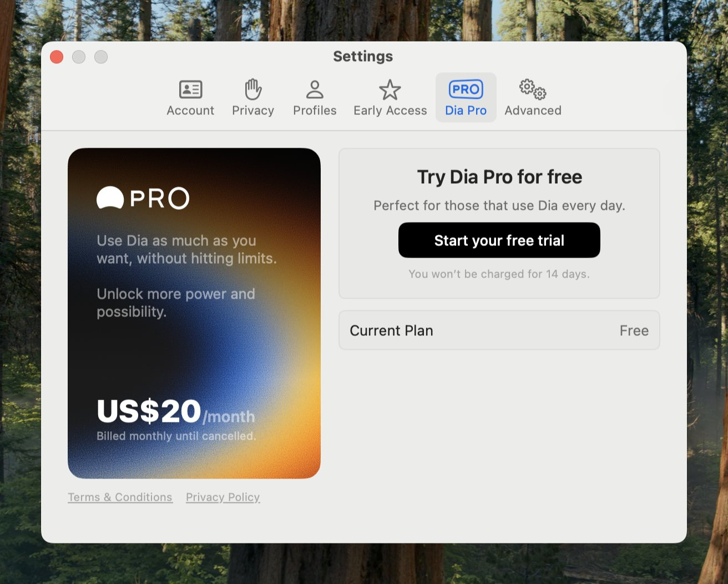Open the Account settings tab
Viewport: 728px width, 584px height.
pyautogui.click(x=190, y=98)
